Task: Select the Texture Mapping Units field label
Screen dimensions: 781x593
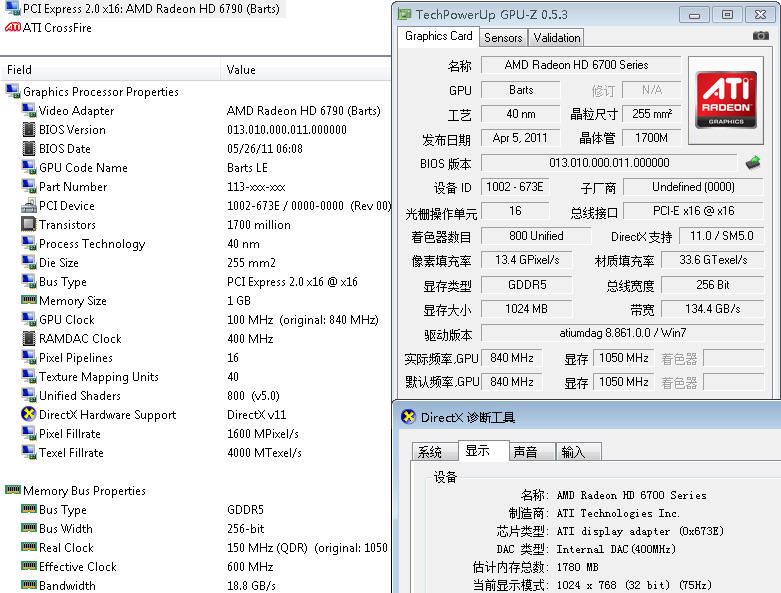Action: click(x=99, y=377)
